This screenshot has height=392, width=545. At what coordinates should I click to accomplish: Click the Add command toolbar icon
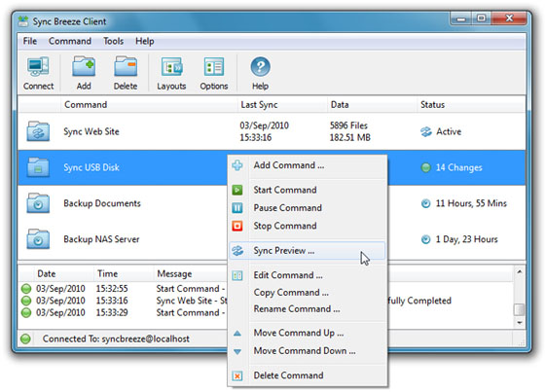click(x=84, y=66)
